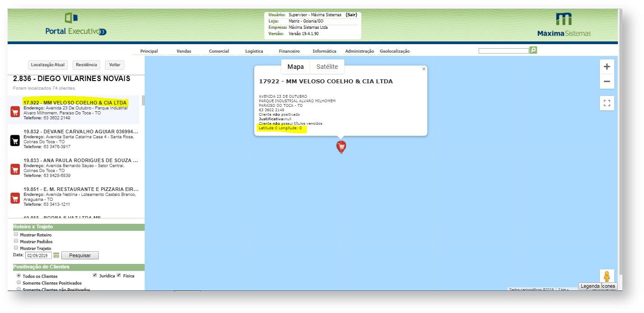Click the black cart icon for Devane Carvalho

pyautogui.click(x=15, y=141)
